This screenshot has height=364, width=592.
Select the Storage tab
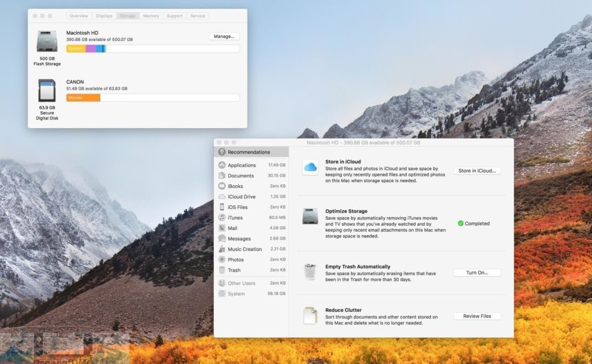coord(128,16)
